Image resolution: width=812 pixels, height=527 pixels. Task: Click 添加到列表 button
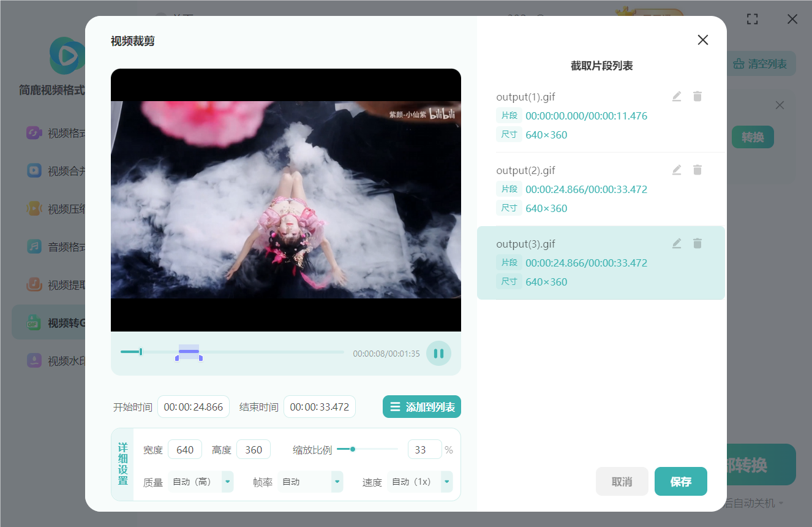(422, 407)
